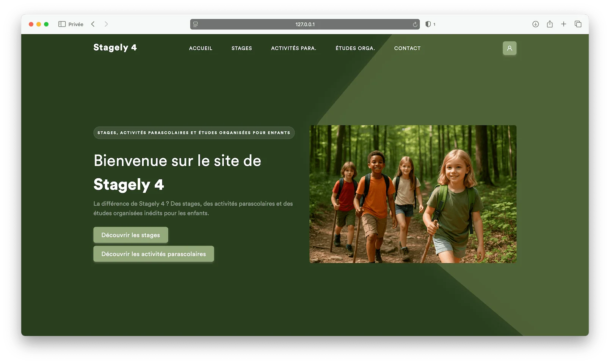610x364 pixels.
Task: Click Découvrir les activités parascolaires button
Action: coord(154,254)
